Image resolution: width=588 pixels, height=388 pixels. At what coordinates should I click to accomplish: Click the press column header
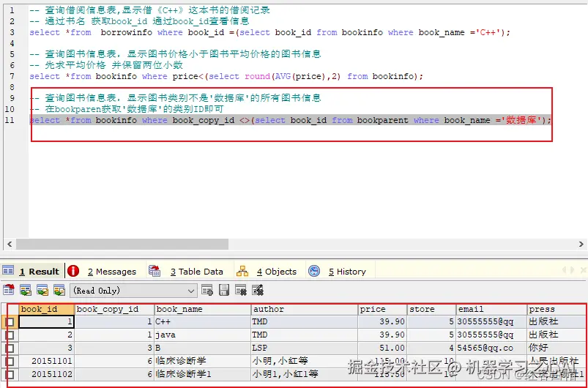557,309
